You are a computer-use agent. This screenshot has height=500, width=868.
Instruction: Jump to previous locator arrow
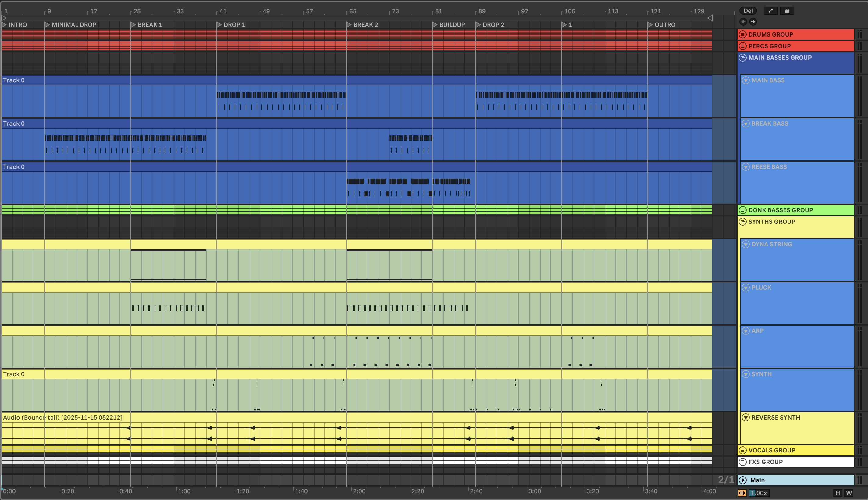pos(743,22)
